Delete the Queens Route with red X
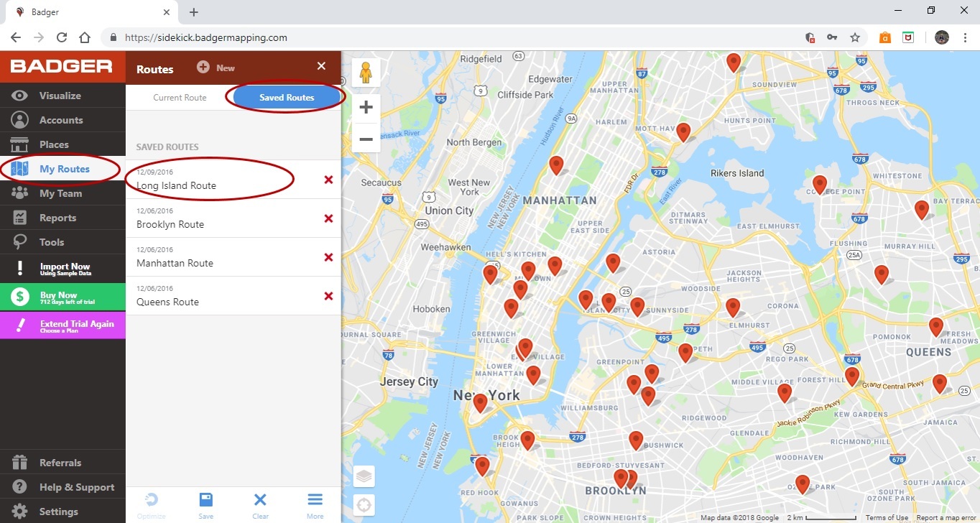The width and height of the screenshot is (980, 523). tap(328, 296)
